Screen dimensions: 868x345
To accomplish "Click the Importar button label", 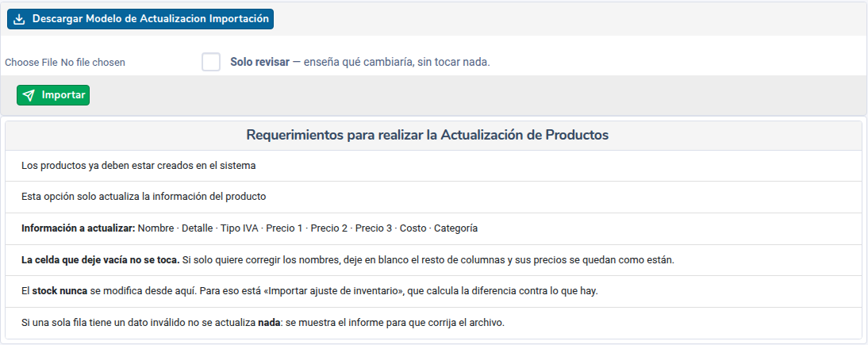I will point(63,95).
